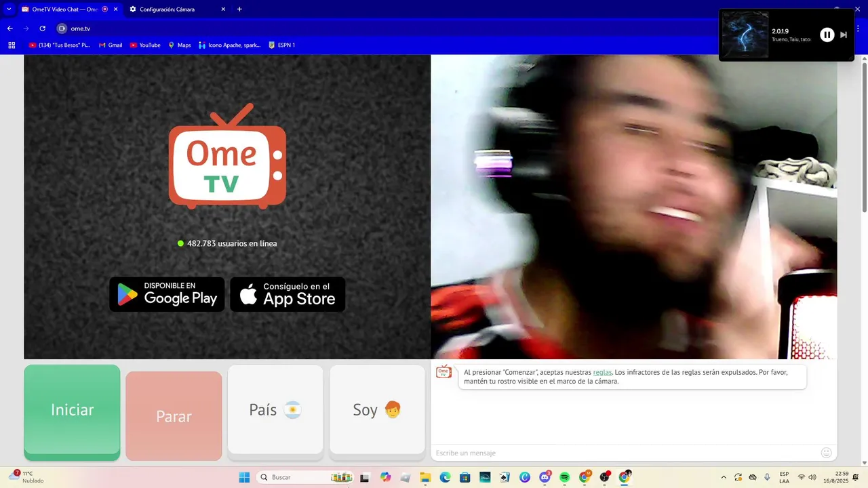Open the emoji picker in chat box

click(826, 453)
